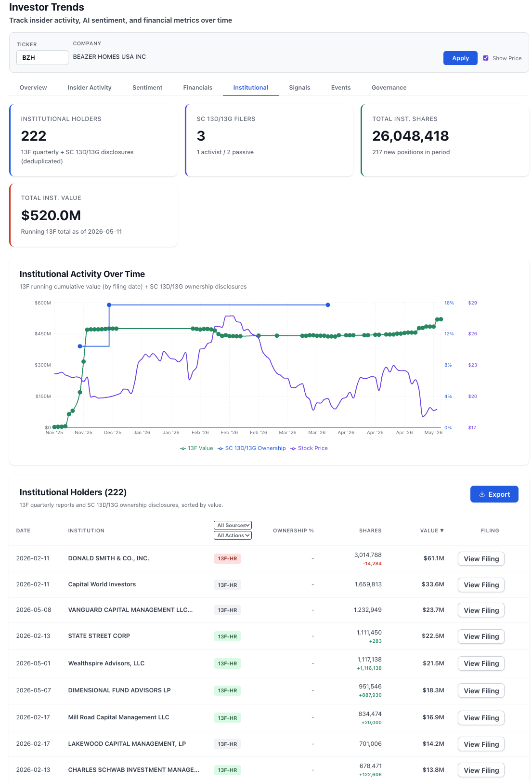Open the Signals tab

(x=299, y=88)
